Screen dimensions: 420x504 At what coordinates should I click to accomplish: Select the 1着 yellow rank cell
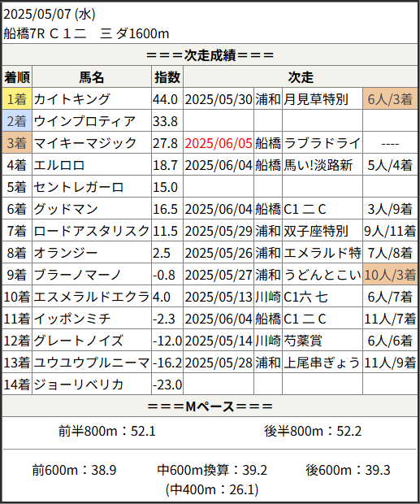(x=17, y=98)
